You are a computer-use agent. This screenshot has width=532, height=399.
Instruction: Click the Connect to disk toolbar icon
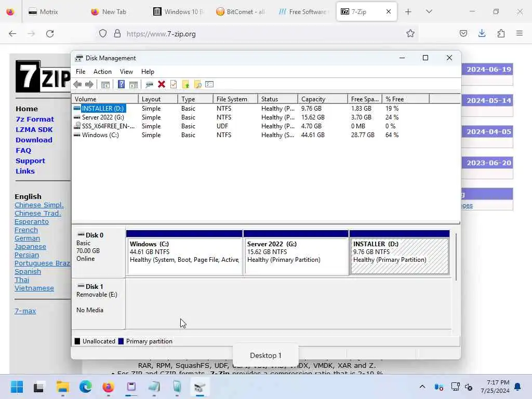pyautogui.click(x=149, y=85)
